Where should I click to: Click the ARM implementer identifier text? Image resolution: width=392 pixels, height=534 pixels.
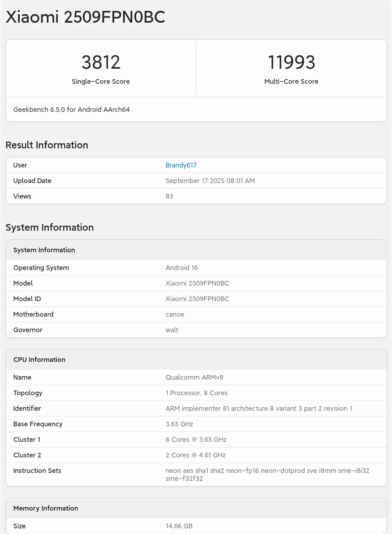pyautogui.click(x=259, y=409)
